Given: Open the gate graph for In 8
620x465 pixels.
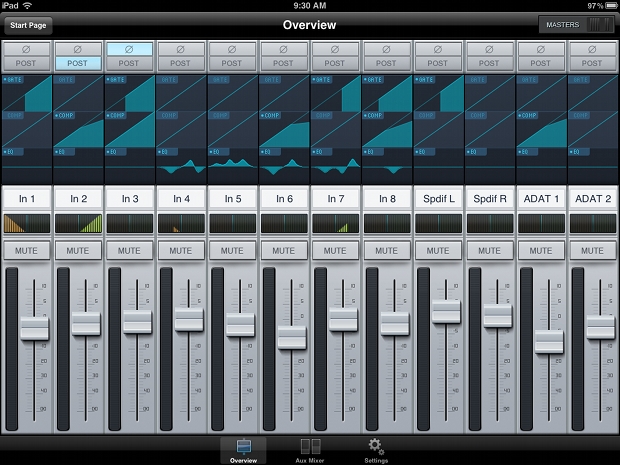Looking at the screenshot, I should click(387, 93).
